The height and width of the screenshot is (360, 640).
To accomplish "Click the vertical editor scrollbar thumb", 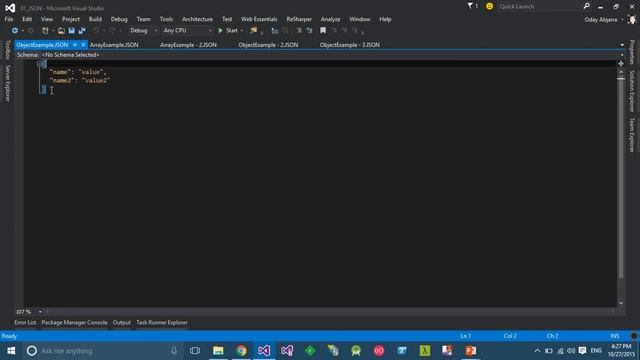I will coord(621,178).
